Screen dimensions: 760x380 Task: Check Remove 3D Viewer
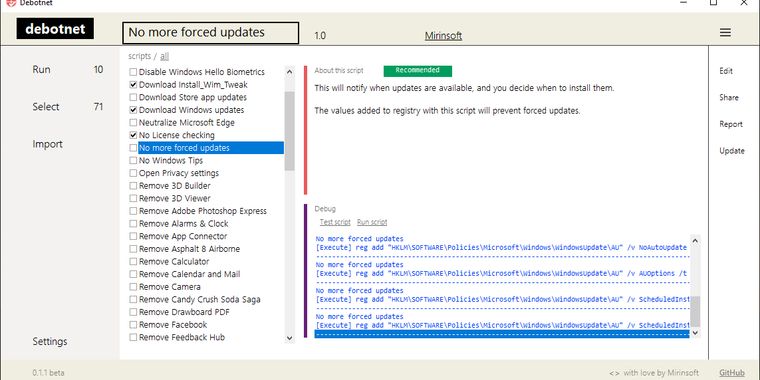[133, 198]
